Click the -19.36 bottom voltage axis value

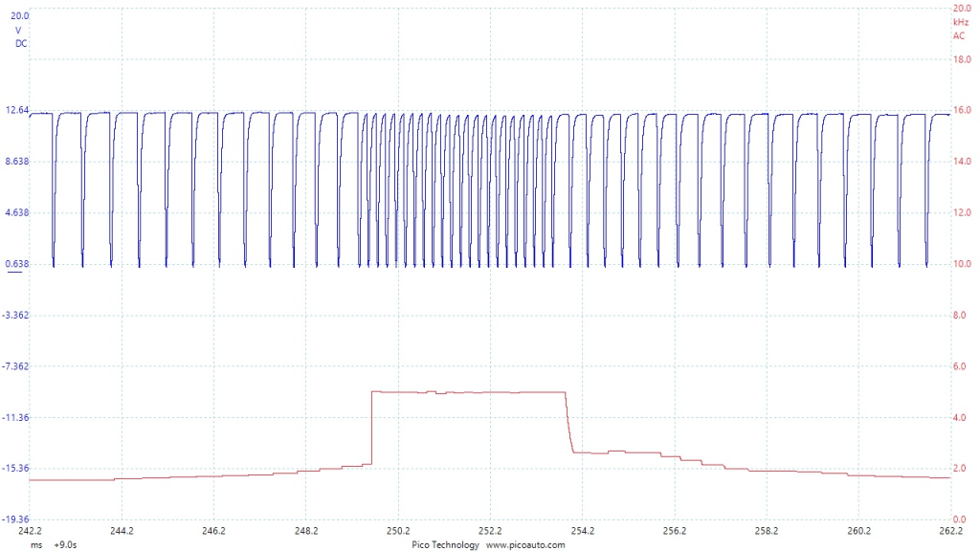(x=16, y=518)
